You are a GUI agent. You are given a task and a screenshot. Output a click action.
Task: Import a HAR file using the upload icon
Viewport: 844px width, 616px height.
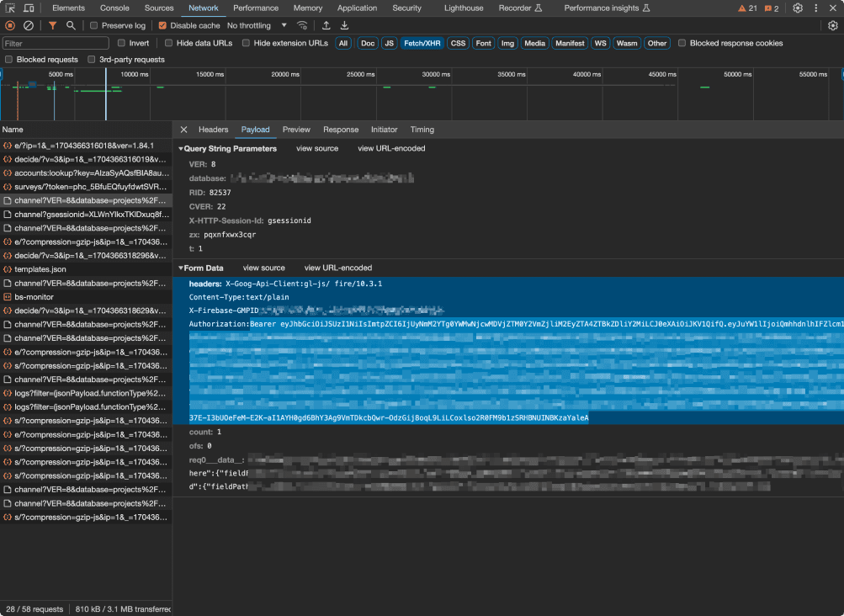(x=325, y=26)
